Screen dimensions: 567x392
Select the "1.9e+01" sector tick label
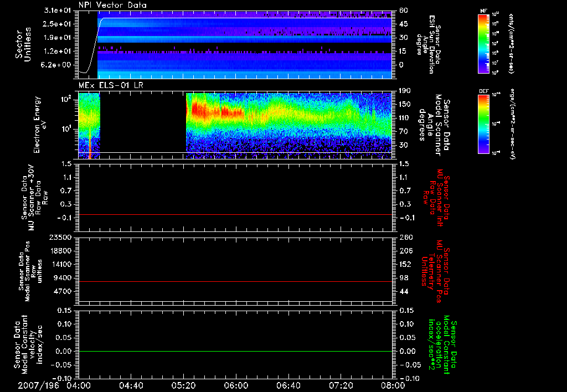point(58,38)
